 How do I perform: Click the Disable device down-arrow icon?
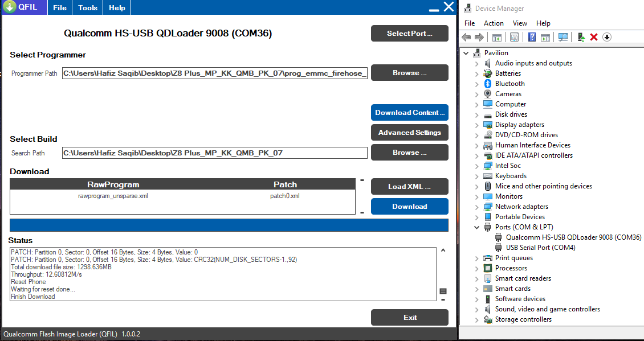pyautogui.click(x=606, y=38)
